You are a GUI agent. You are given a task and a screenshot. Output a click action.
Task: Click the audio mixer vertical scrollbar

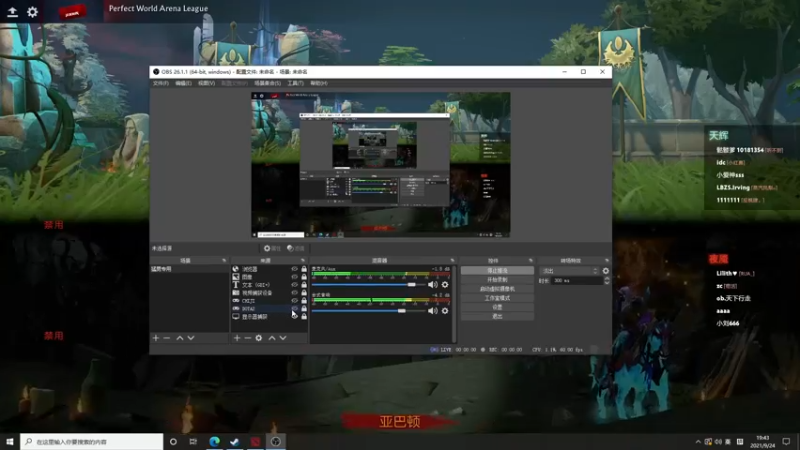point(454,304)
